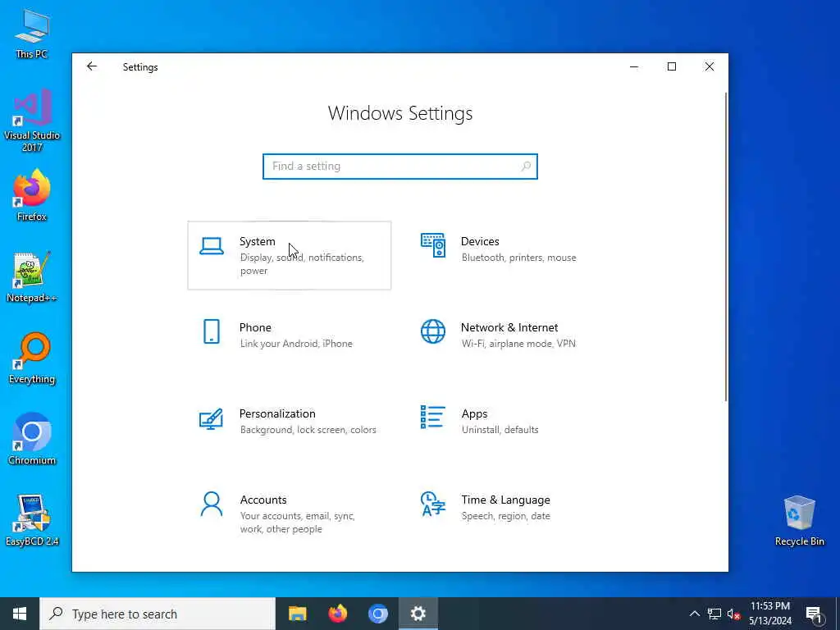Click the taskbar Type here to search box
This screenshot has width=840, height=630.
coord(157,614)
